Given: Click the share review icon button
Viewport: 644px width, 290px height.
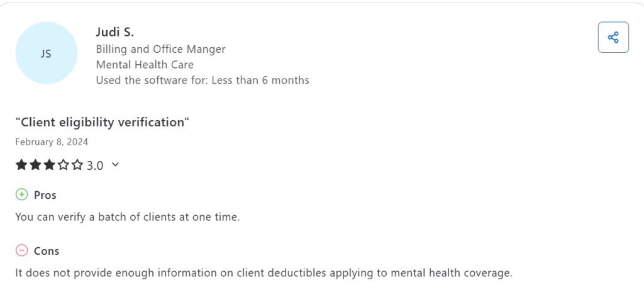Looking at the screenshot, I should click(x=613, y=37).
